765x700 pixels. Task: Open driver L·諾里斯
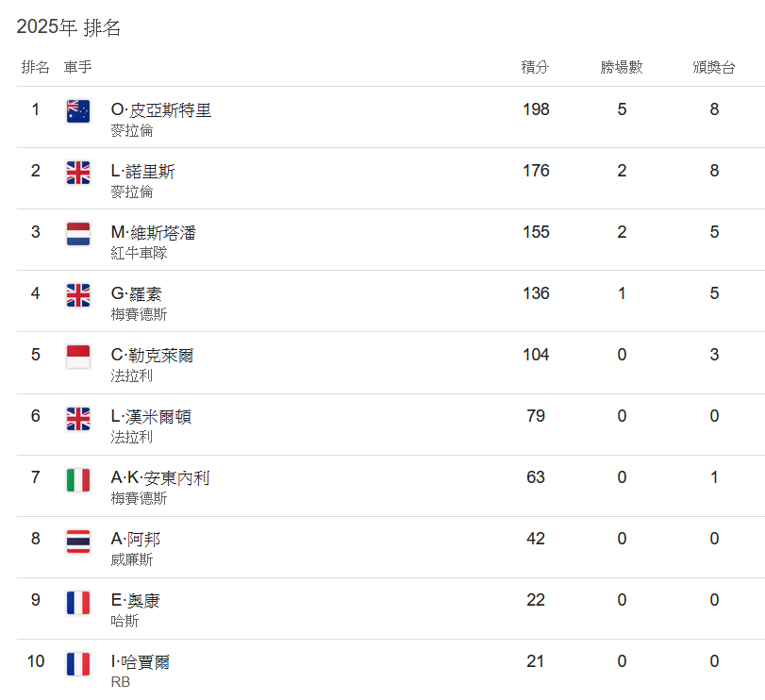pos(143,171)
